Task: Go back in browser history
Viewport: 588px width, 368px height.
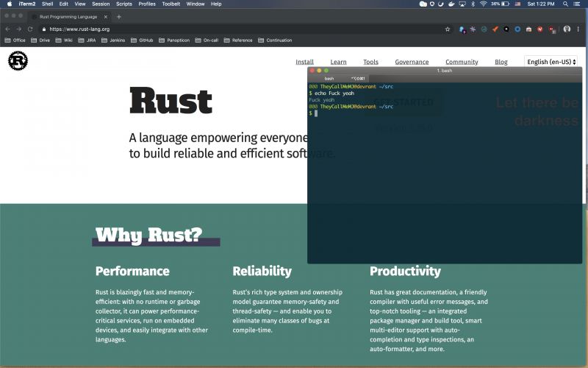Action: coord(8,29)
